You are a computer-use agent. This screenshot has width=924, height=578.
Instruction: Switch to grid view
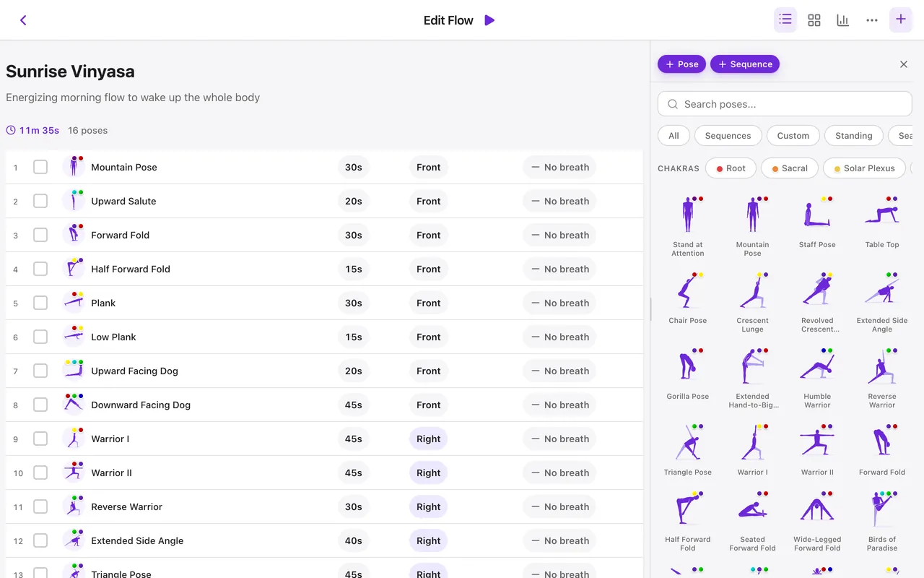coord(814,20)
